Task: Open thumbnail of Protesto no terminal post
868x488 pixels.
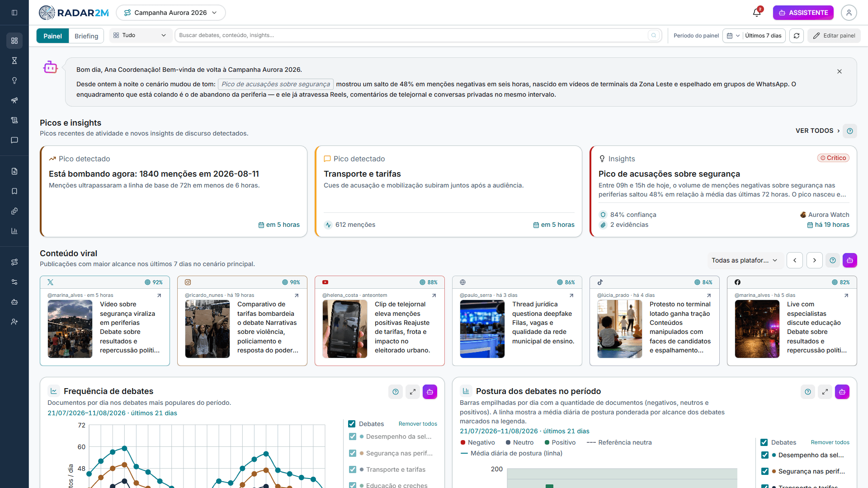Action: [x=620, y=329]
